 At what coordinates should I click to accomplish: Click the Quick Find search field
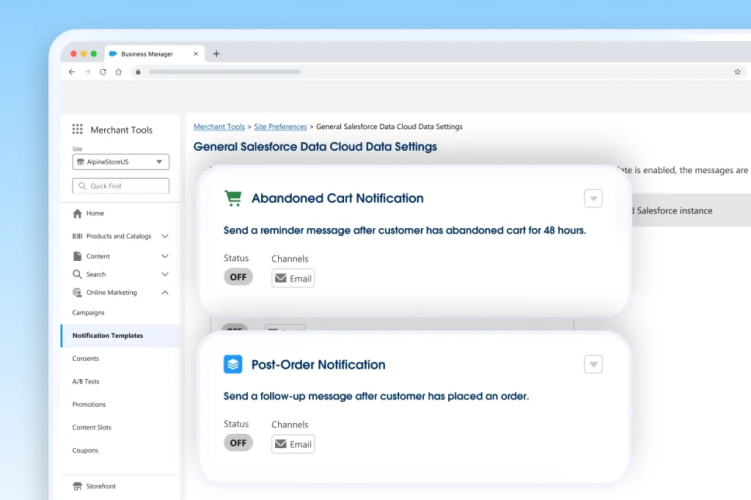pos(121,186)
